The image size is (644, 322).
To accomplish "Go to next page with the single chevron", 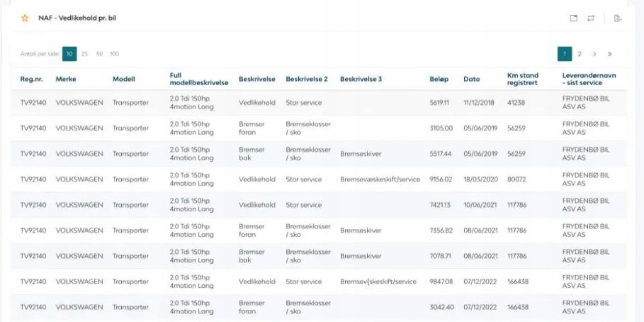I will (594, 54).
